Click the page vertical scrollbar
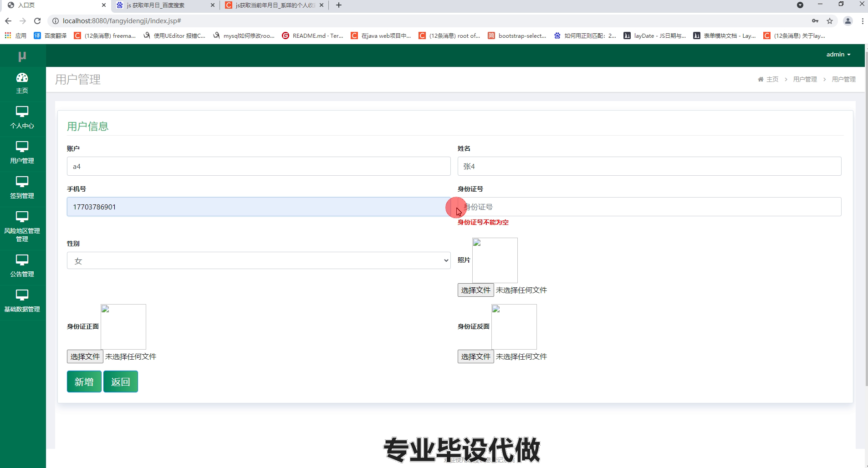 (866, 219)
